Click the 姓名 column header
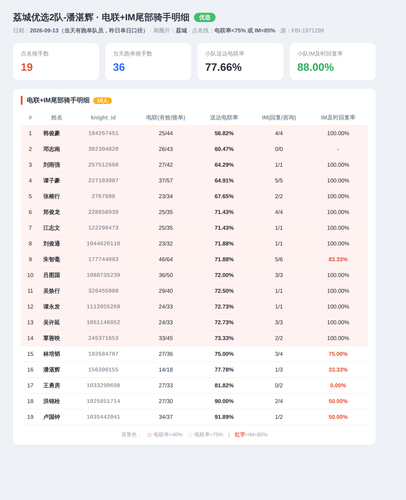Image resolution: width=406 pixels, height=500 pixels. [x=57, y=117]
